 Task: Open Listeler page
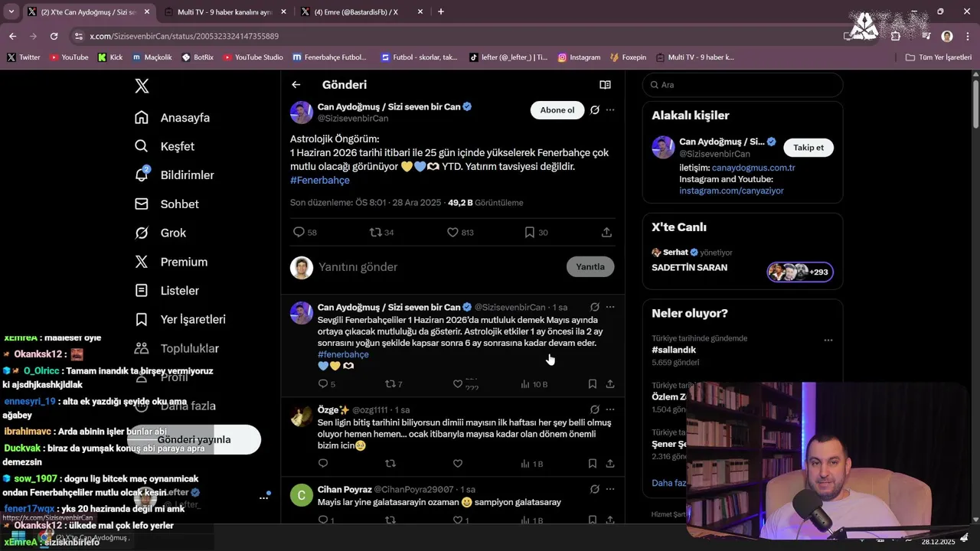pos(167,291)
